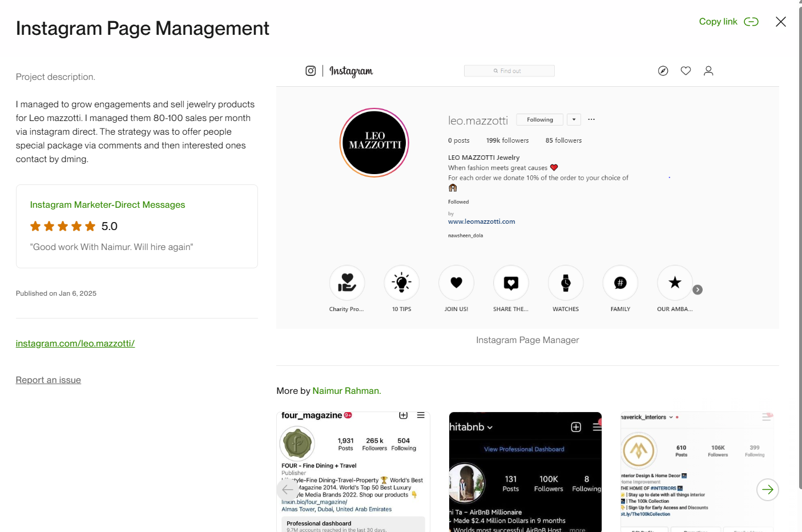The height and width of the screenshot is (532, 802).
Task: Go to next portfolio item arrow
Action: [768, 490]
